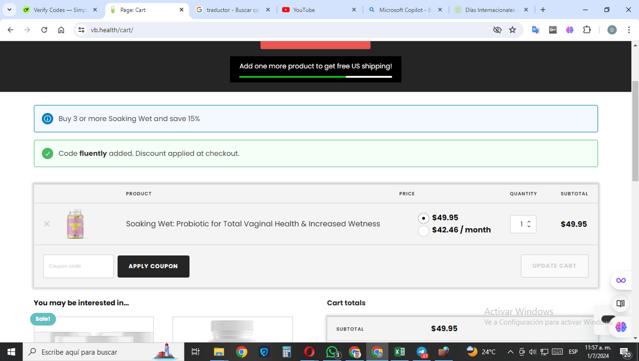Image resolution: width=639 pixels, height=361 pixels.
Task: Bookmark this page with the star icon
Action: [513, 30]
